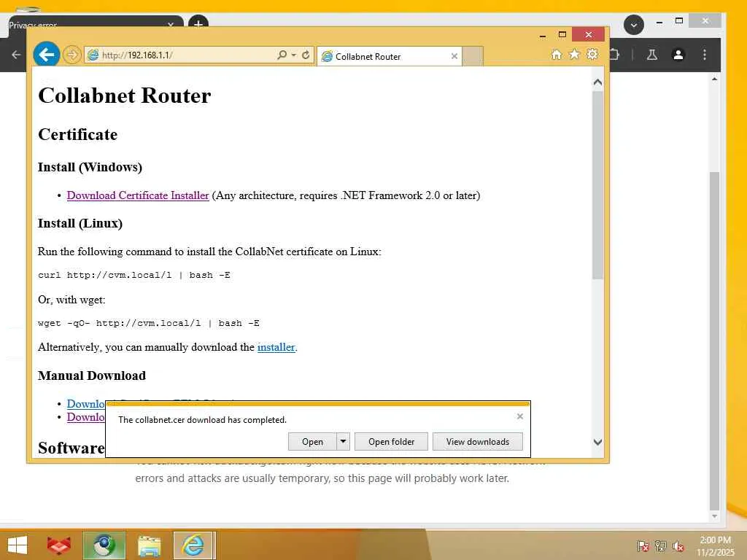This screenshot has width=747, height=560.
Task: Click Chrome page scrollbar down arrow
Action: tap(714, 516)
